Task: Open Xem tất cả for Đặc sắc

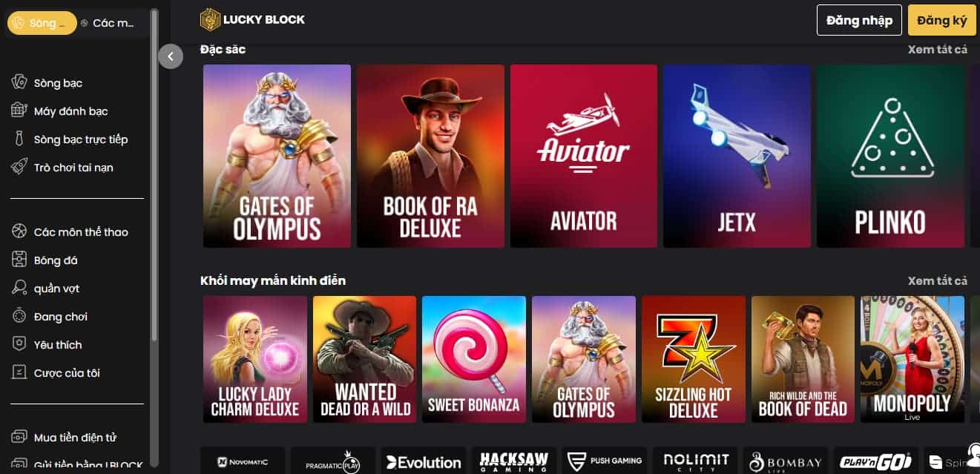Action: click(937, 50)
